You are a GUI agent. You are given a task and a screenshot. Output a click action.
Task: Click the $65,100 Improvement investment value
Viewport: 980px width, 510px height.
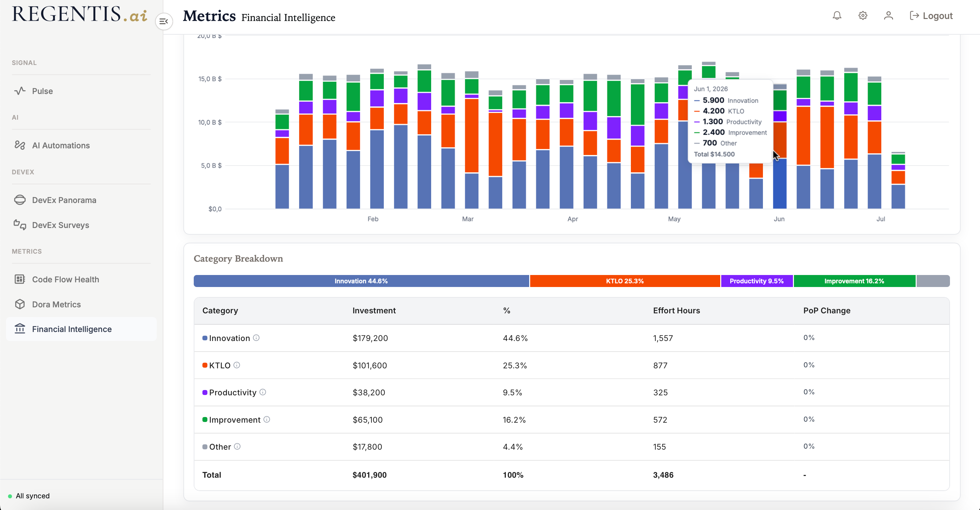pyautogui.click(x=367, y=420)
